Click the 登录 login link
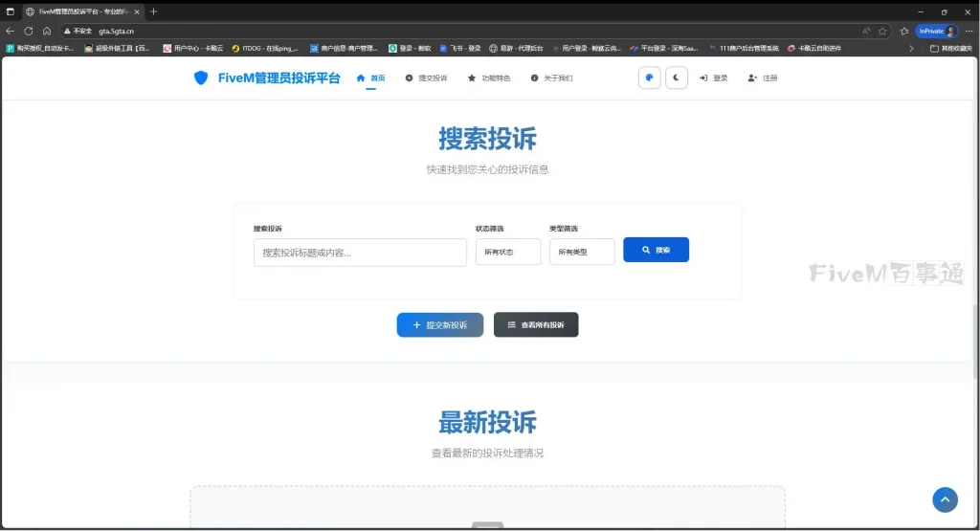980x531 pixels. coord(714,78)
